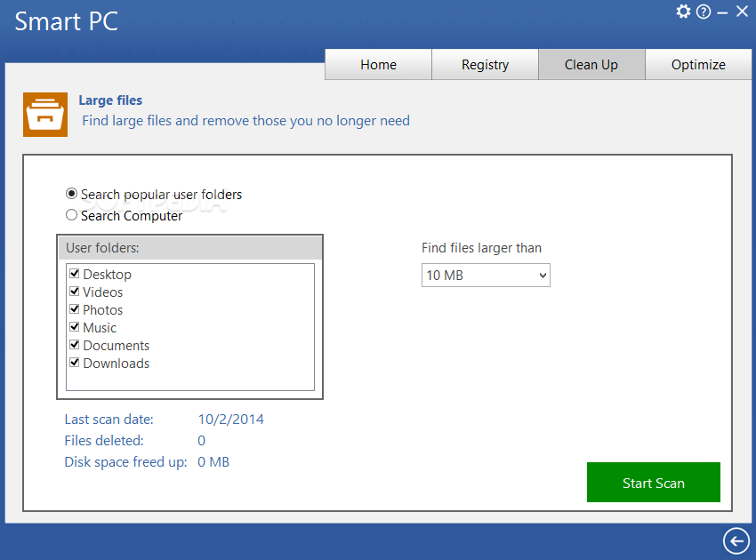Switch to the Registry tab

[x=485, y=64]
